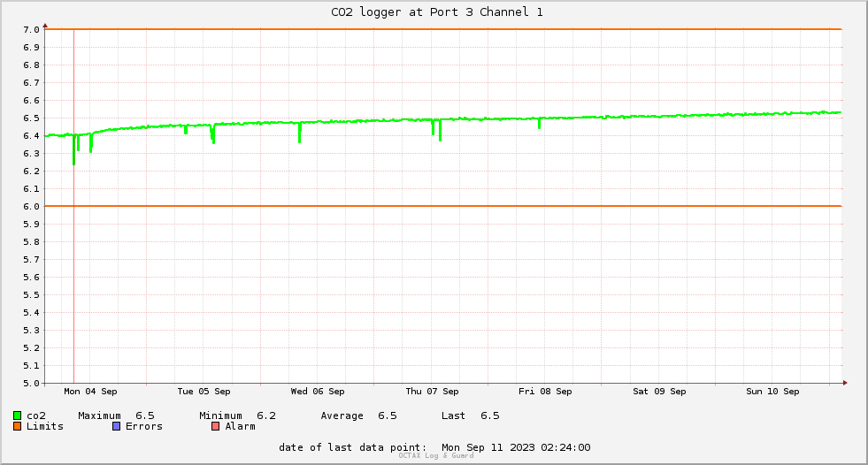Click the chart title CO2 logger at Port 3 Channel 1

tap(437, 12)
